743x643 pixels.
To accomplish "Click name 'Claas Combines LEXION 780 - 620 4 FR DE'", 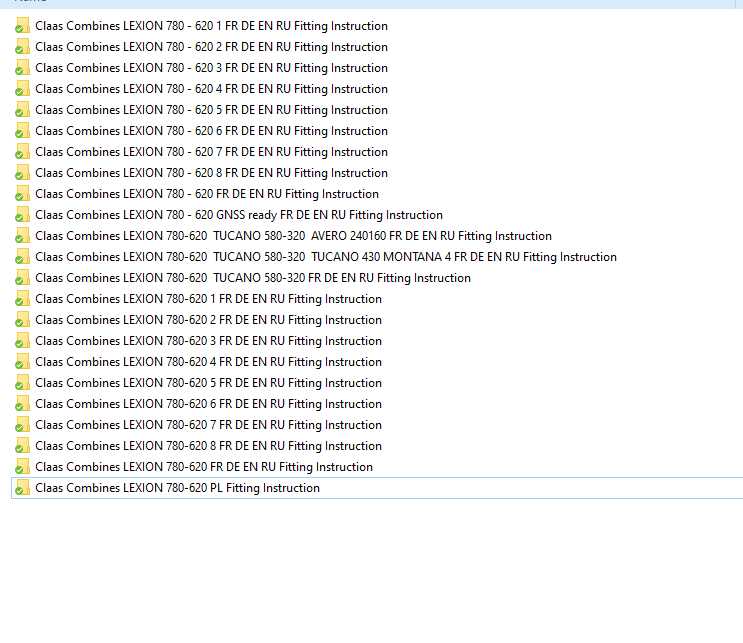I will pos(211,89).
